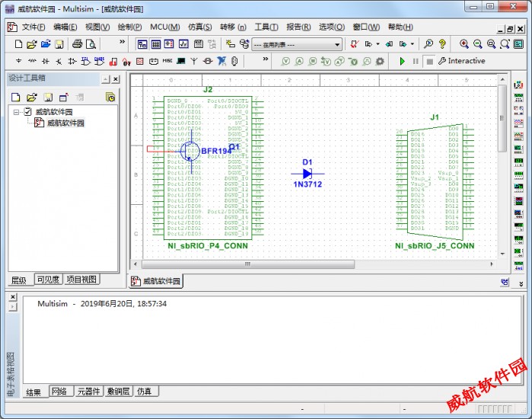532x419 pixels.
Task: Open Electrical Rules Check icon
Action: [355, 44]
